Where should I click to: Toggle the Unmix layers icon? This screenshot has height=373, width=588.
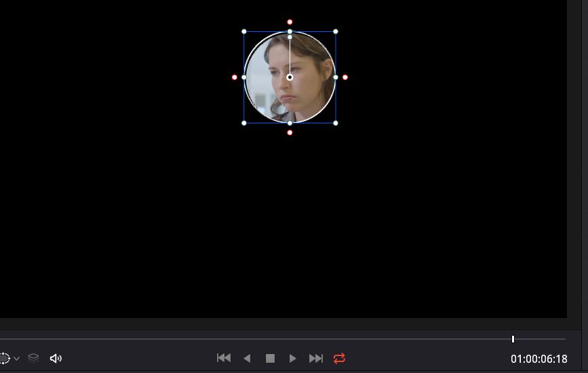click(33, 358)
